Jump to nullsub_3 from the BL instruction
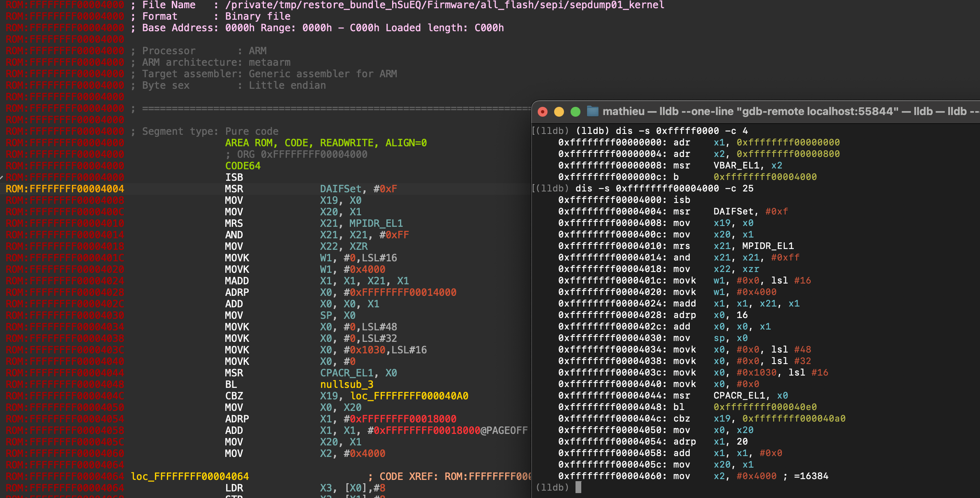The image size is (980, 498). 347,384
